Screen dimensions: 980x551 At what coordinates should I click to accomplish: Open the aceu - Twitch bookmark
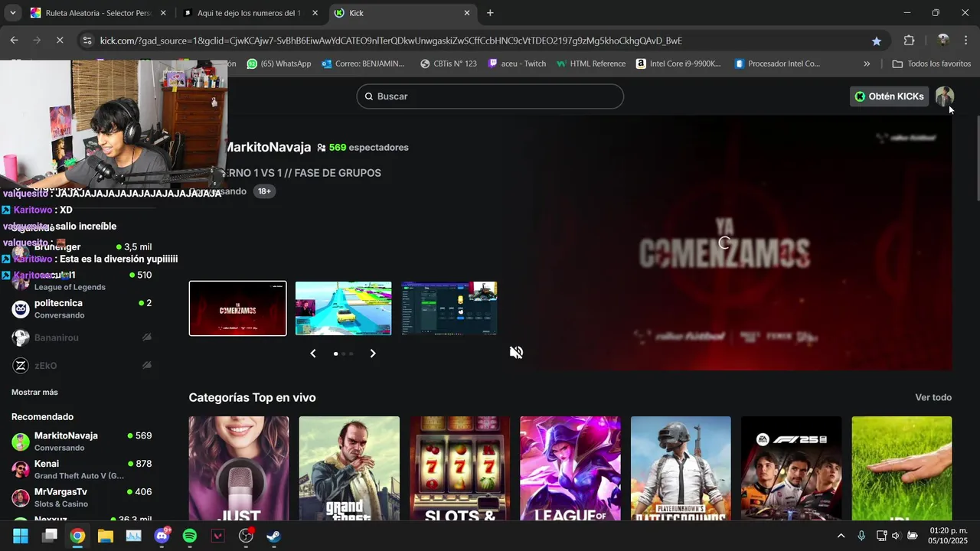tap(517, 64)
